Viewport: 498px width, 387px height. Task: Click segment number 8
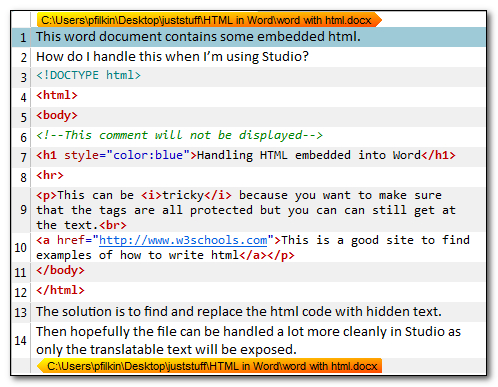pyautogui.click(x=23, y=177)
